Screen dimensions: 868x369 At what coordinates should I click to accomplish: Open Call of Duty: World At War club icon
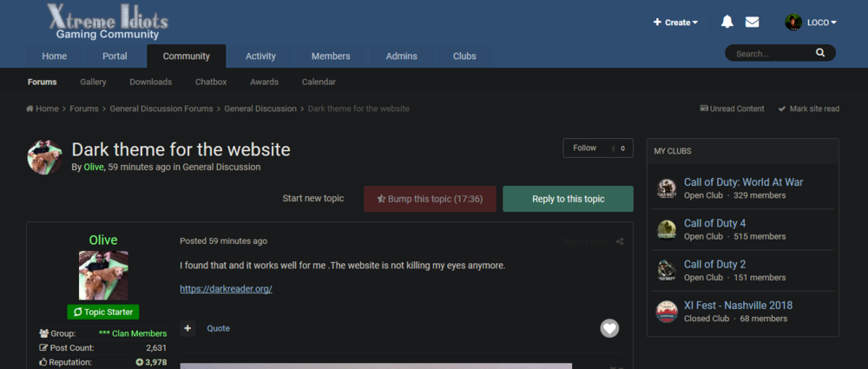(x=667, y=188)
